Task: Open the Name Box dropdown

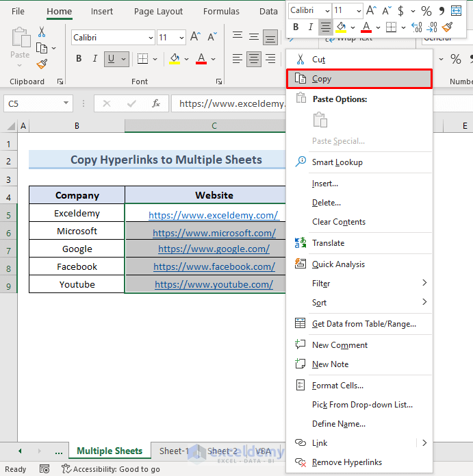Action: pos(66,103)
